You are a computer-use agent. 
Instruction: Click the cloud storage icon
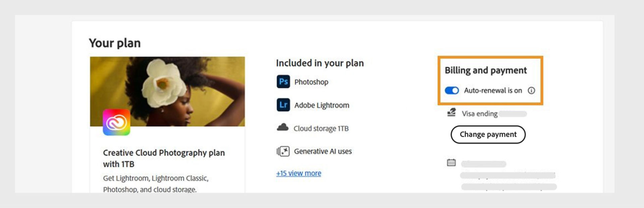click(282, 128)
